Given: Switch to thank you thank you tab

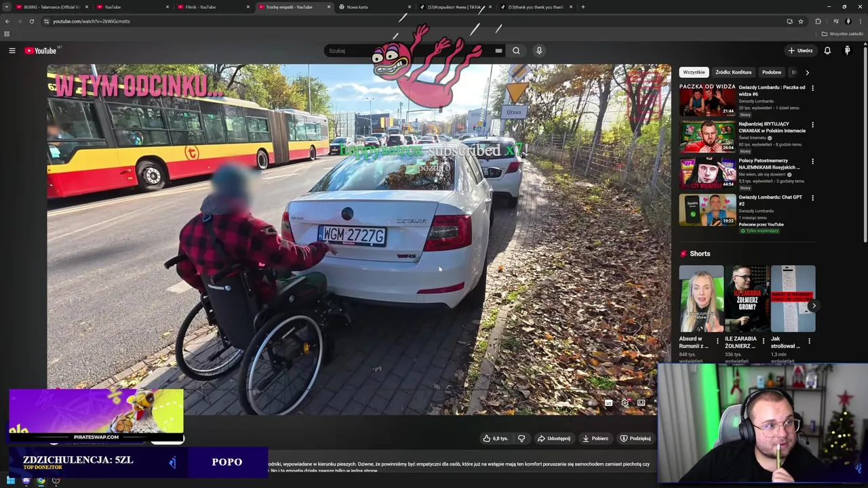Looking at the screenshot, I should click(x=536, y=7).
